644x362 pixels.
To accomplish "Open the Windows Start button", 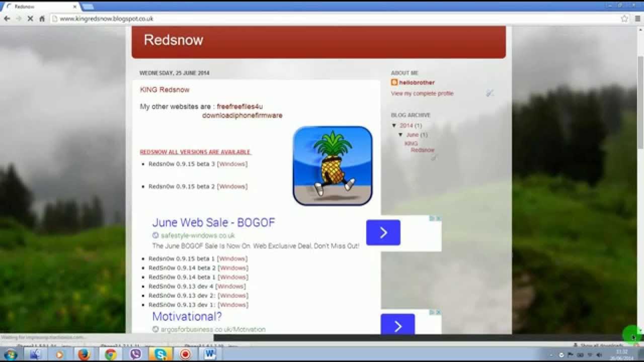I will click(x=10, y=354).
